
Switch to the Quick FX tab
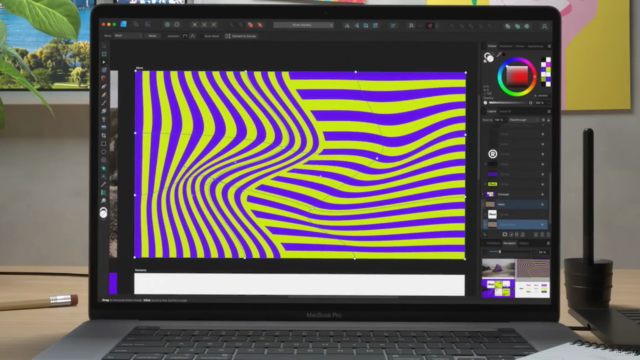(505, 111)
